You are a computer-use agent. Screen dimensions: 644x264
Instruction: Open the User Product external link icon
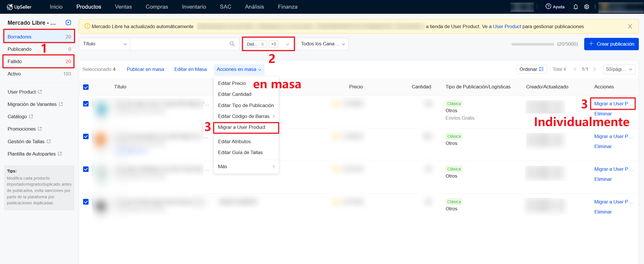(x=40, y=92)
